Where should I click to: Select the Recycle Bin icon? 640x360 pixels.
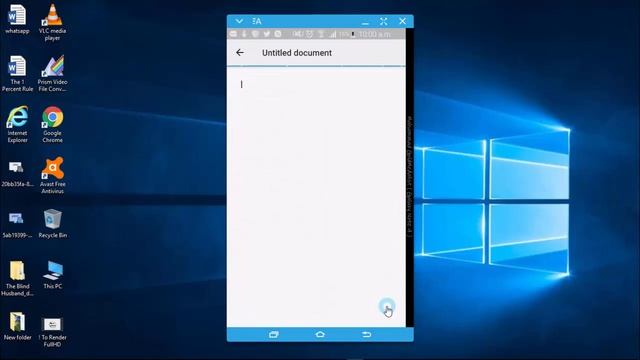[52, 224]
